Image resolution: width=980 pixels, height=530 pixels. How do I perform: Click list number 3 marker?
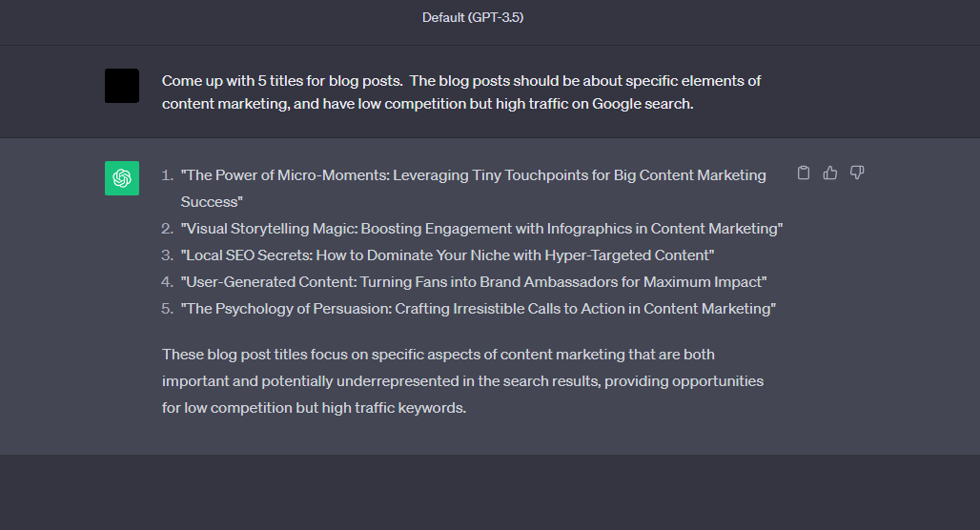[x=167, y=255]
